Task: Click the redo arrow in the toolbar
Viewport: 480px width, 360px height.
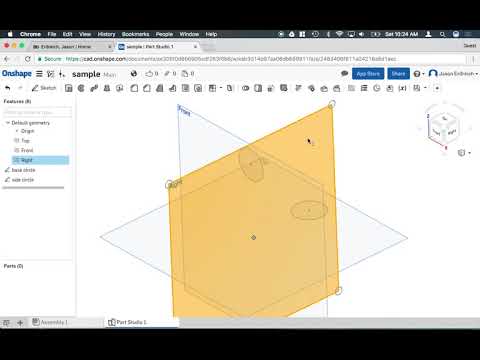Action: [20, 88]
